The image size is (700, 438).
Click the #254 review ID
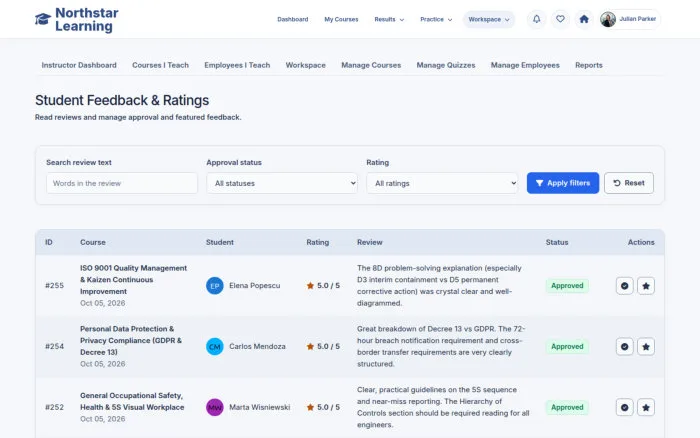coord(54,346)
